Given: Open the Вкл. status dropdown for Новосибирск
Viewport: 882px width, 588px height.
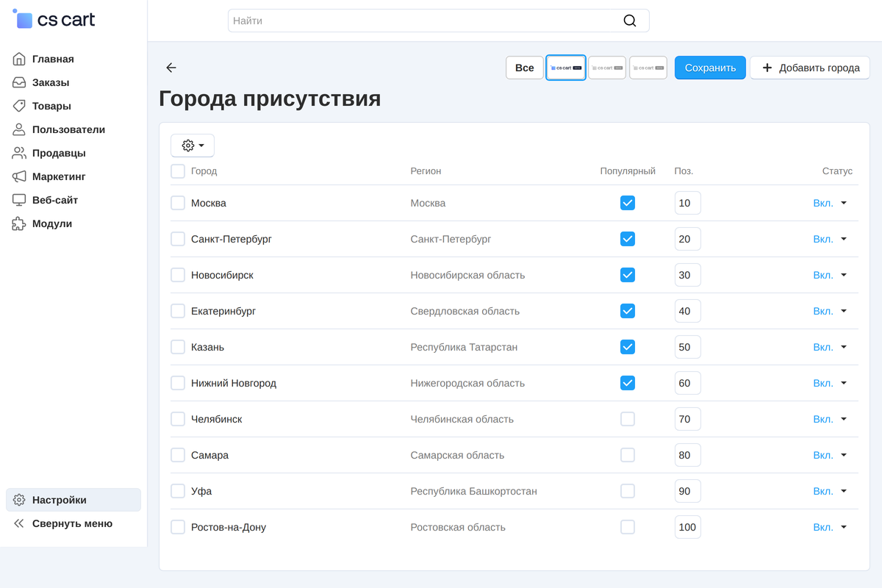Looking at the screenshot, I should pos(831,275).
